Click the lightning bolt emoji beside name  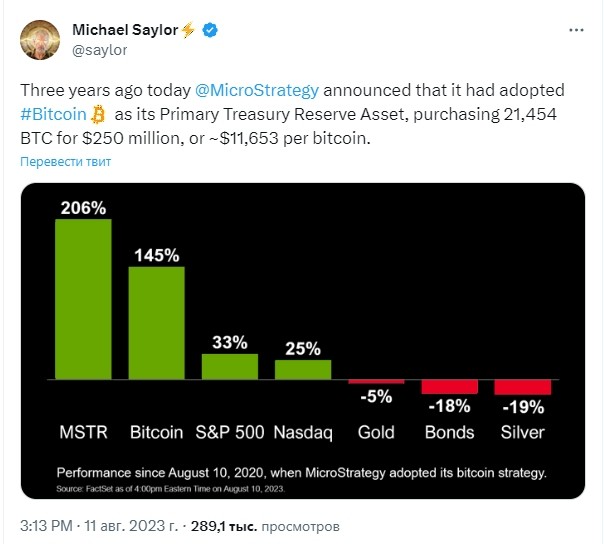188,30
